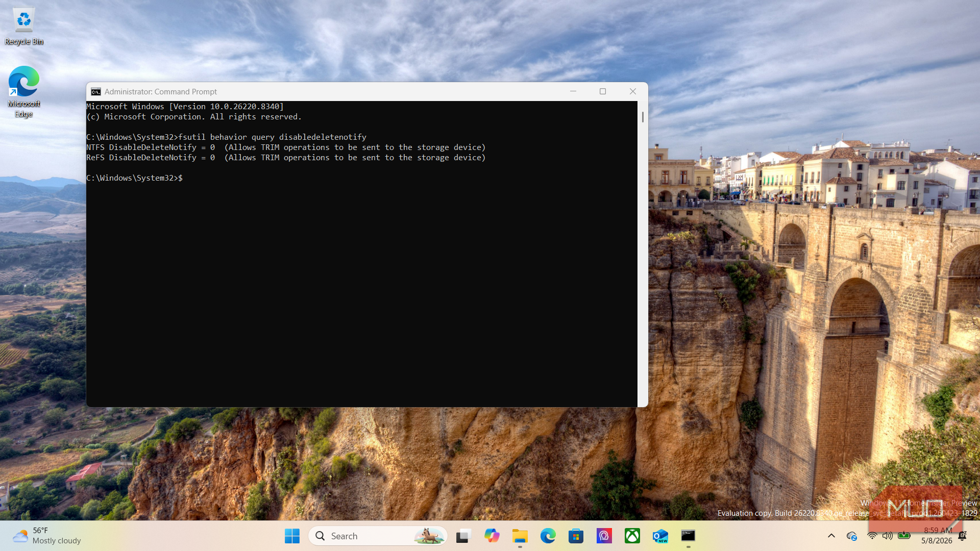Open File Explorer from the taskbar
This screenshot has width=980, height=551.
(520, 536)
